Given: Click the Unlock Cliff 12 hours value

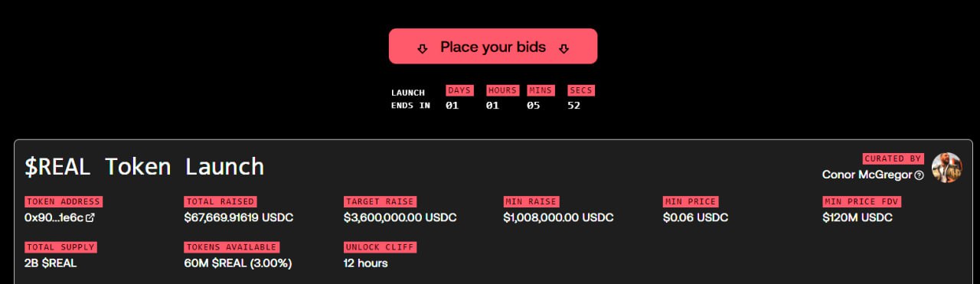Looking at the screenshot, I should coord(366,263).
